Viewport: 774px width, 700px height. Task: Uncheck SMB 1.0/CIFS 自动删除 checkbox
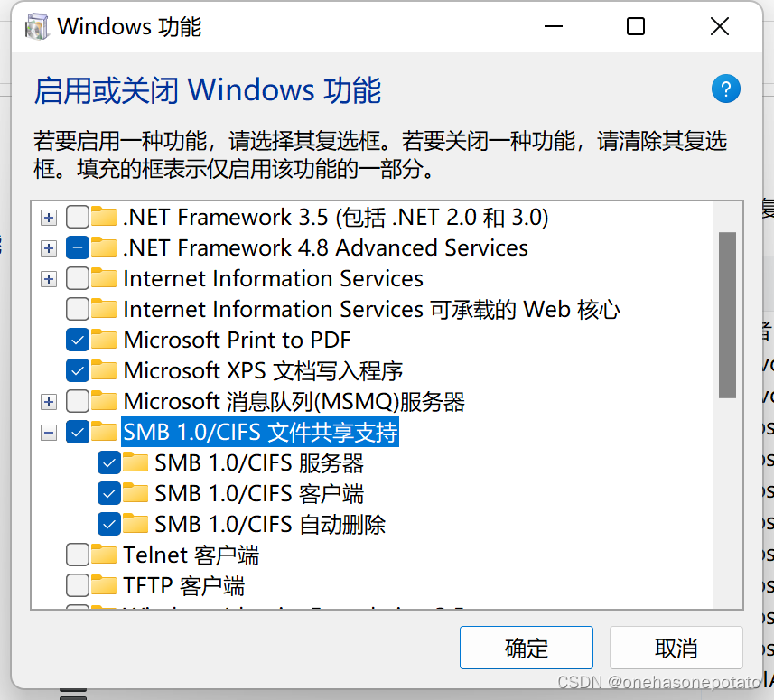point(109,524)
